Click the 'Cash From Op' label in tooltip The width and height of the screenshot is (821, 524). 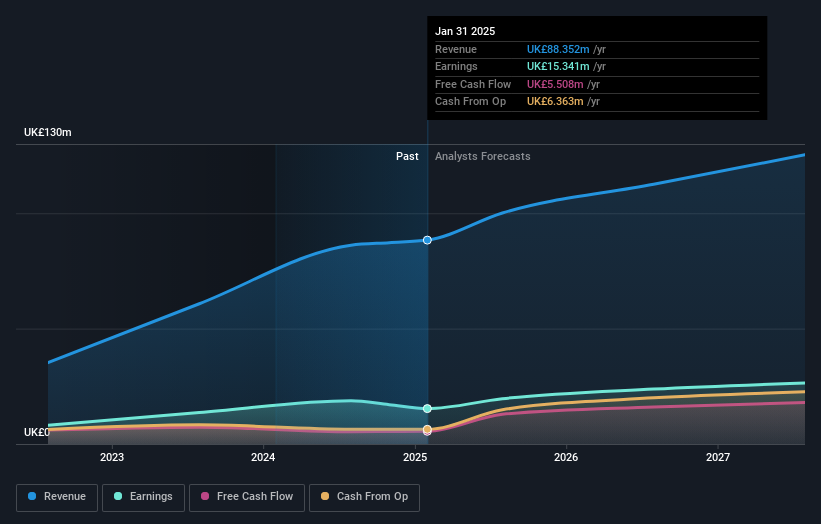click(470, 102)
